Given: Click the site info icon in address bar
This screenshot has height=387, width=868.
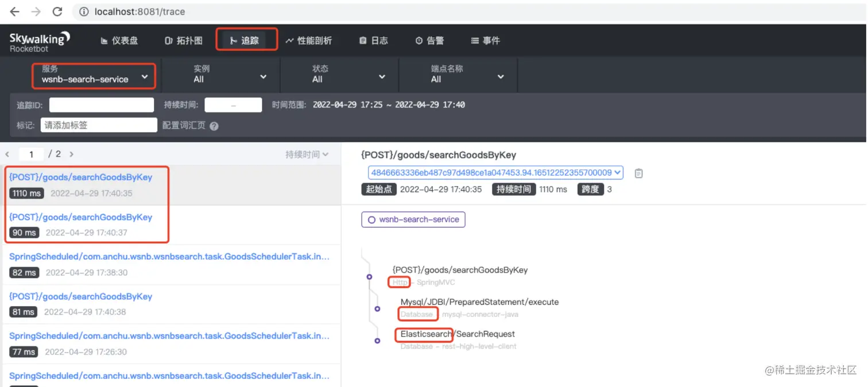Looking at the screenshot, I should click(83, 11).
